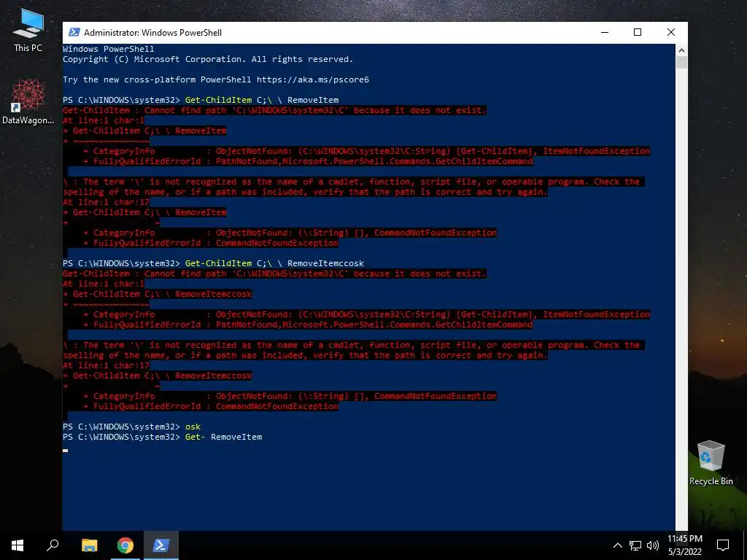Open the Action Center notifications icon
The image size is (747, 560).
(x=723, y=545)
